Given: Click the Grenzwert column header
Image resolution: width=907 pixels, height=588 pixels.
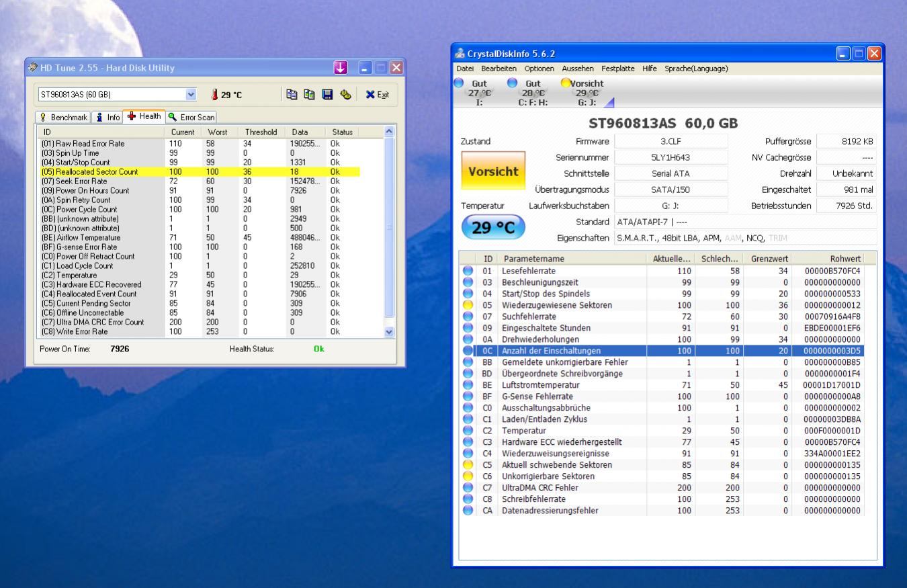Looking at the screenshot, I should pos(767,259).
